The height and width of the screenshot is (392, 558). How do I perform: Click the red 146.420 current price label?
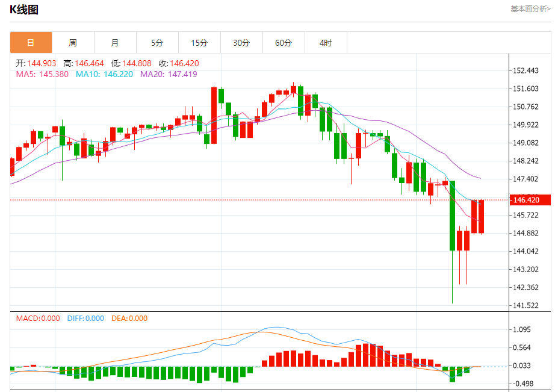530,200
